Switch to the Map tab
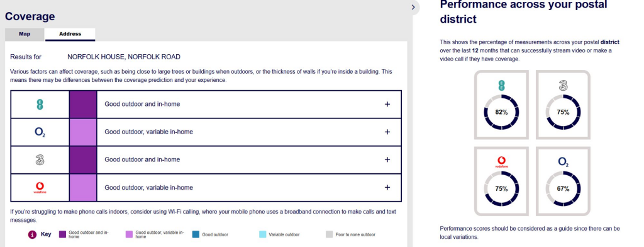Viewport: 644px width, 247px height. pos(25,34)
